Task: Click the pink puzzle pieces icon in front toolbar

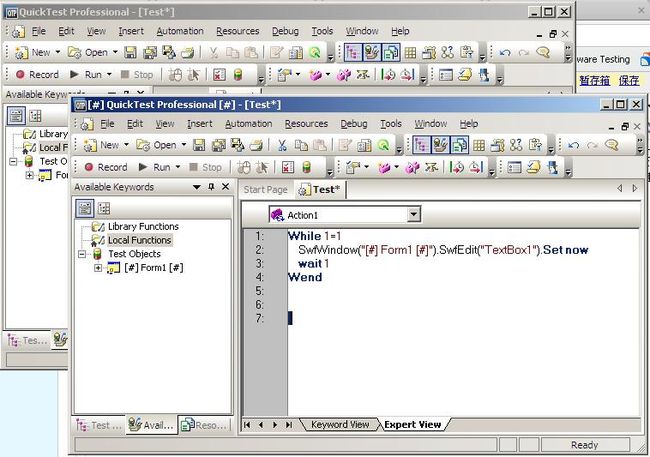Action: (x=412, y=168)
